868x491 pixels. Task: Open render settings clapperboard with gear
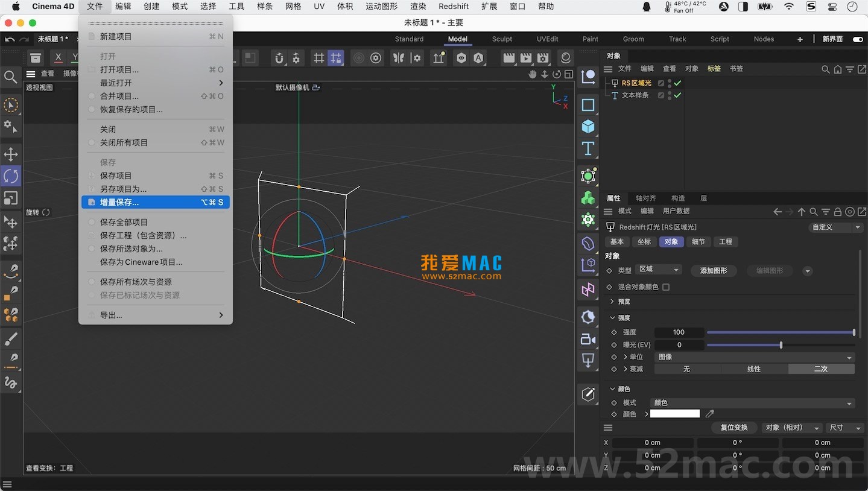tap(543, 58)
